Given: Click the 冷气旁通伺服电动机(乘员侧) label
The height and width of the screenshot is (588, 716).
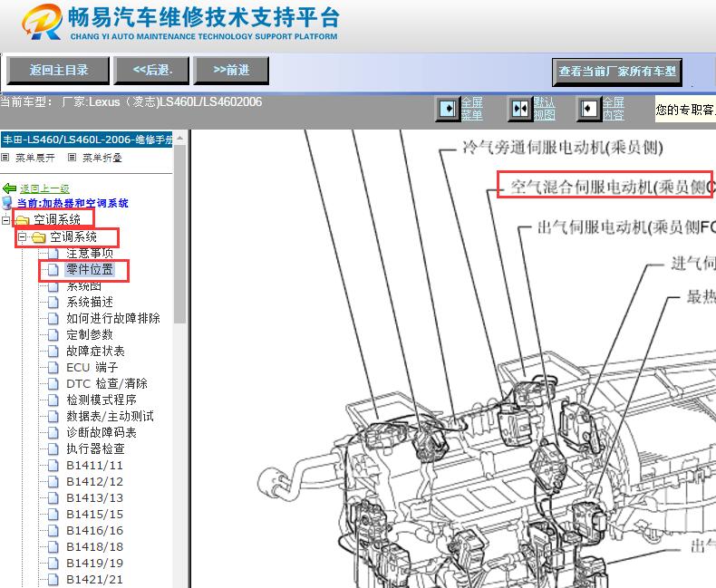Looking at the screenshot, I should 562,148.
